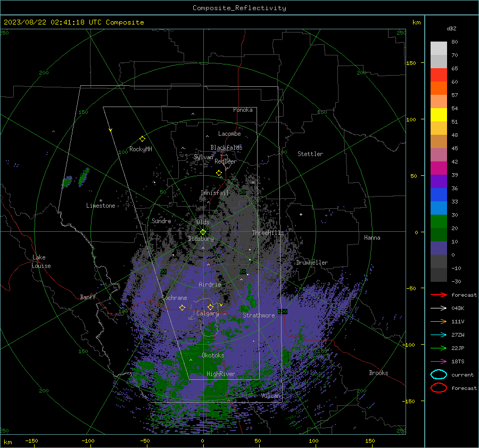Click the Strathmore city label
Screen dimensions: 479x448
(x=259, y=315)
